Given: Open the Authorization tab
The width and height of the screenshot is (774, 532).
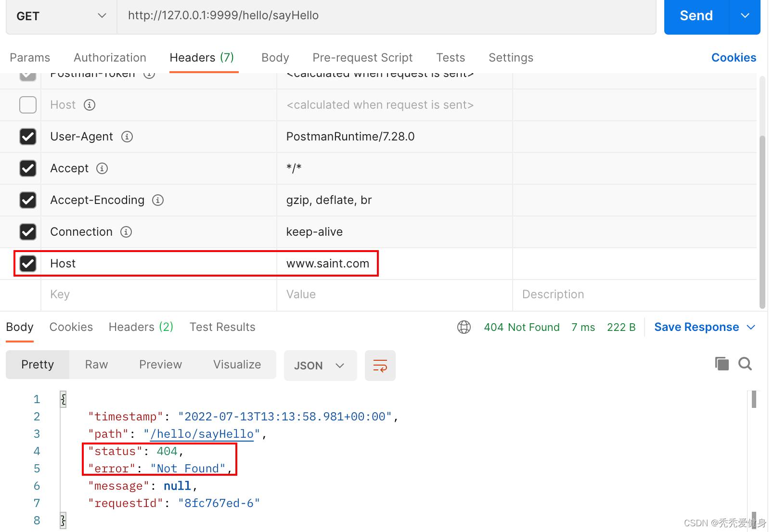Looking at the screenshot, I should pos(110,58).
